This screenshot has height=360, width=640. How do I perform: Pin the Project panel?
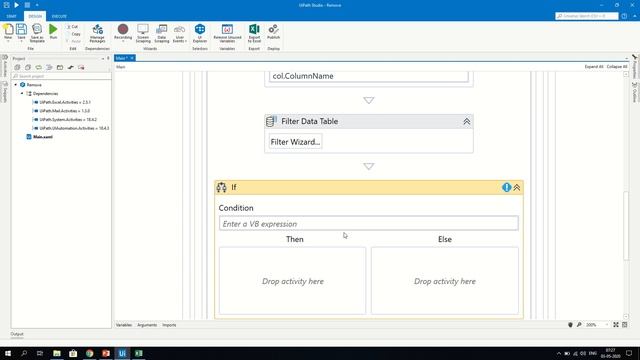point(108,58)
